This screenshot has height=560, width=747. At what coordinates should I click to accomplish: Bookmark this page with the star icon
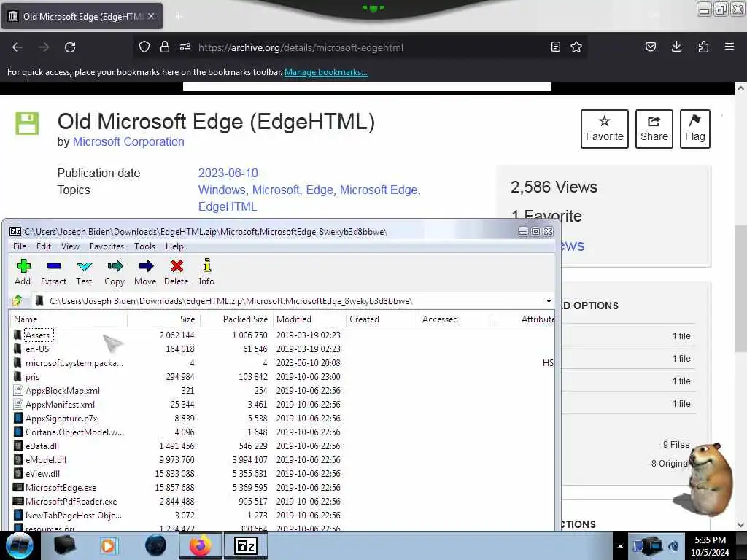coord(576,47)
